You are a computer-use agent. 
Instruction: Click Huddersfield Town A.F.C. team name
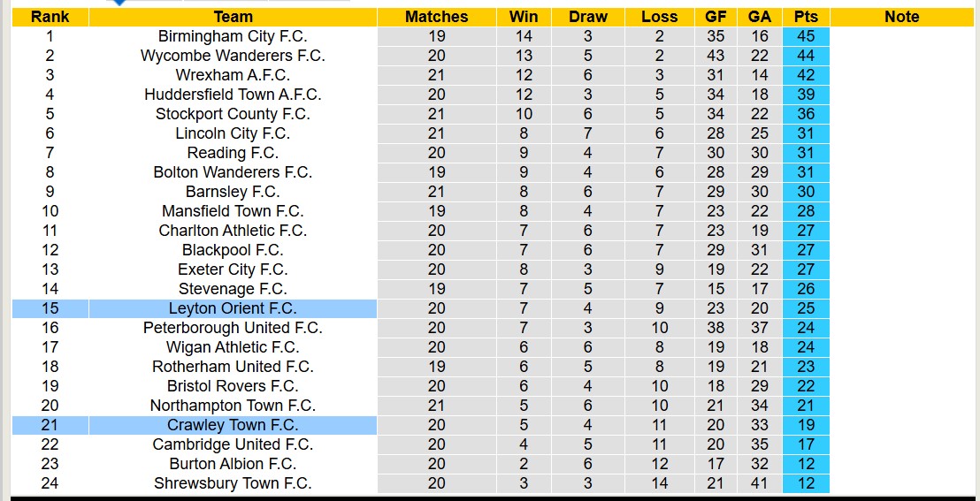point(233,95)
